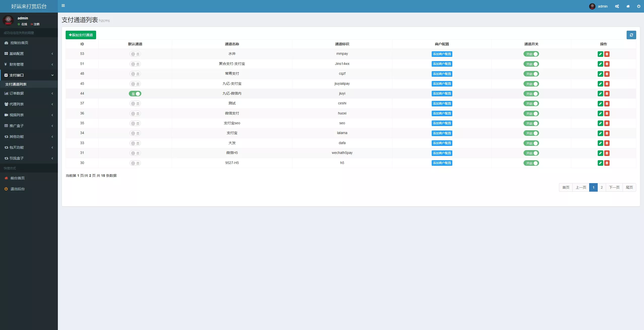
Task: Click 注销 link under admin profile
Action: [35, 24]
